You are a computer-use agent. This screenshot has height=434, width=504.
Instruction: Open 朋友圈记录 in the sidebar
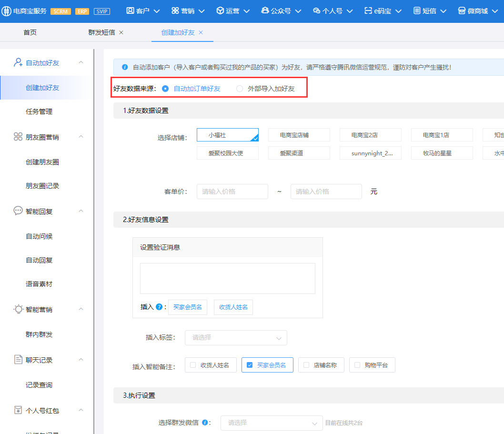point(42,186)
